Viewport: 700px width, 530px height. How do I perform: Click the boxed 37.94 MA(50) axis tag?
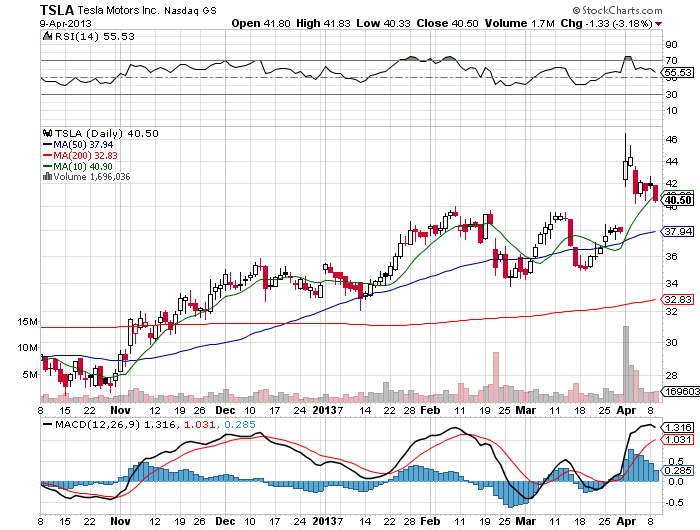(678, 231)
